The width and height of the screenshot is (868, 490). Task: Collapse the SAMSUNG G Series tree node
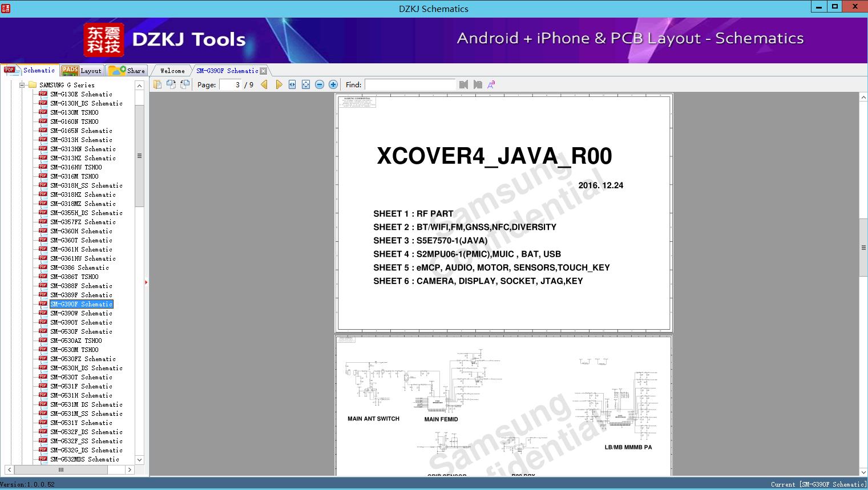(22, 85)
